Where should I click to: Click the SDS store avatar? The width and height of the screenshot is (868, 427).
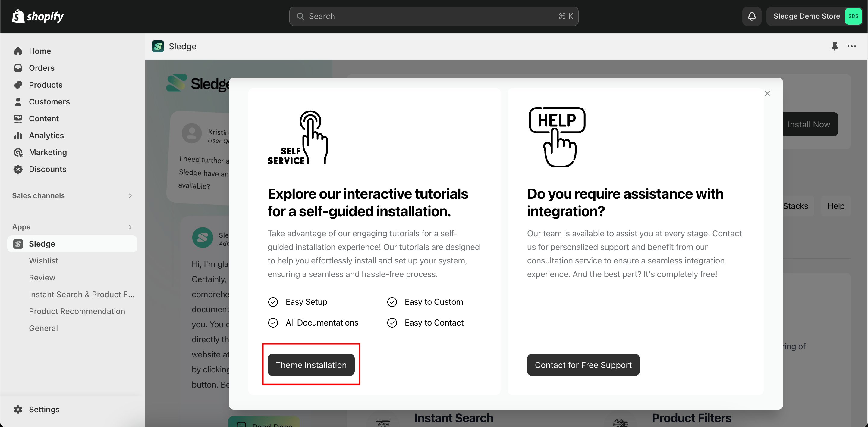point(853,16)
